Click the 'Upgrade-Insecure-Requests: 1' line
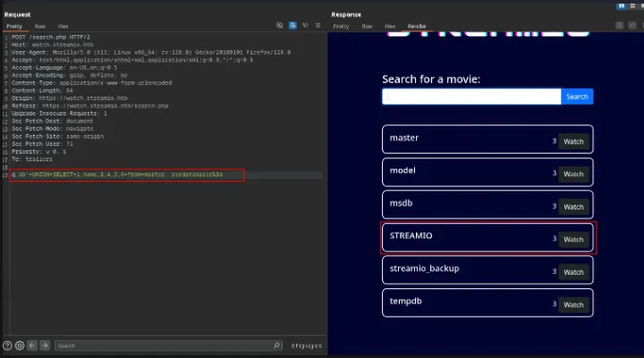 click(x=59, y=114)
